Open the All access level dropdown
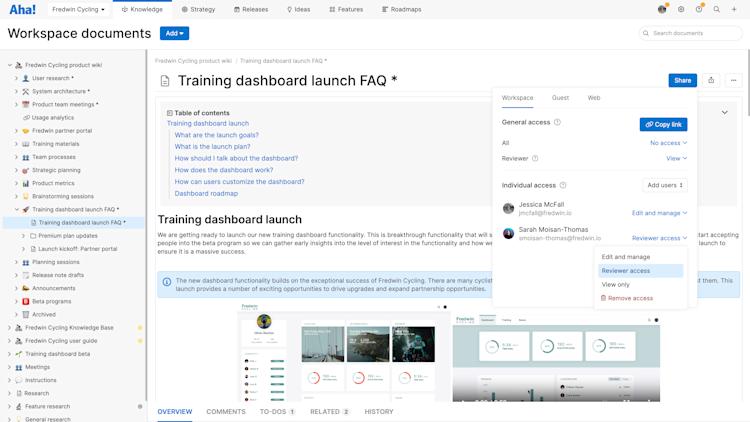Viewport: 750px width, 422px height. coord(669,143)
